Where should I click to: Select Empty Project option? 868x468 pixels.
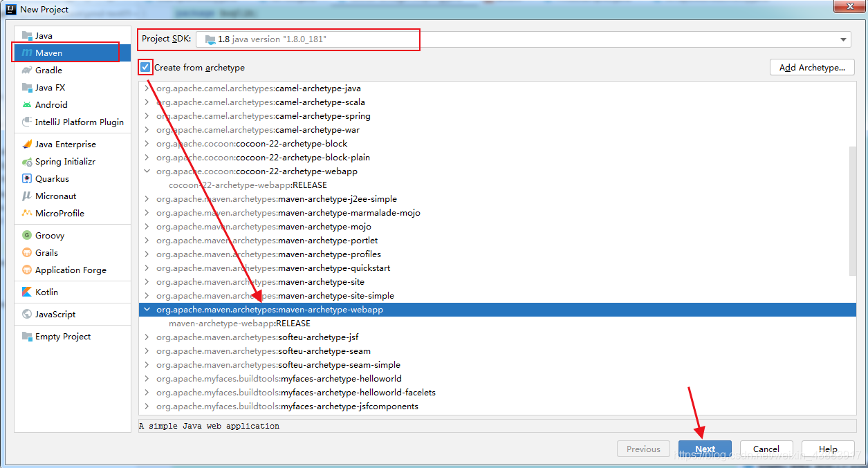coord(73,336)
